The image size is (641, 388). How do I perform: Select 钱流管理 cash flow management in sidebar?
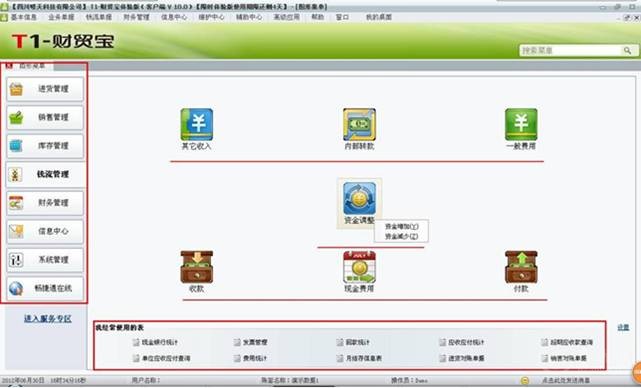[x=45, y=174]
